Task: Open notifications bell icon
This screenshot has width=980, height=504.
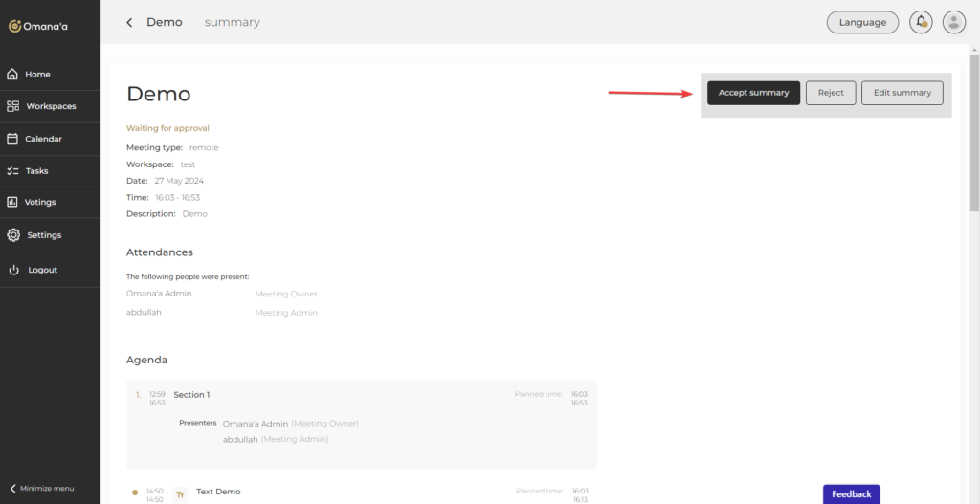Action: pos(921,22)
